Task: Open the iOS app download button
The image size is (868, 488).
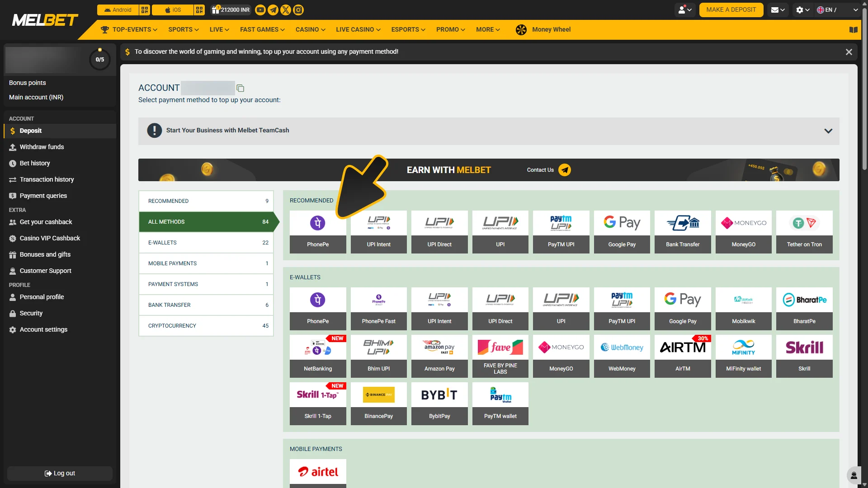Action: [173, 10]
